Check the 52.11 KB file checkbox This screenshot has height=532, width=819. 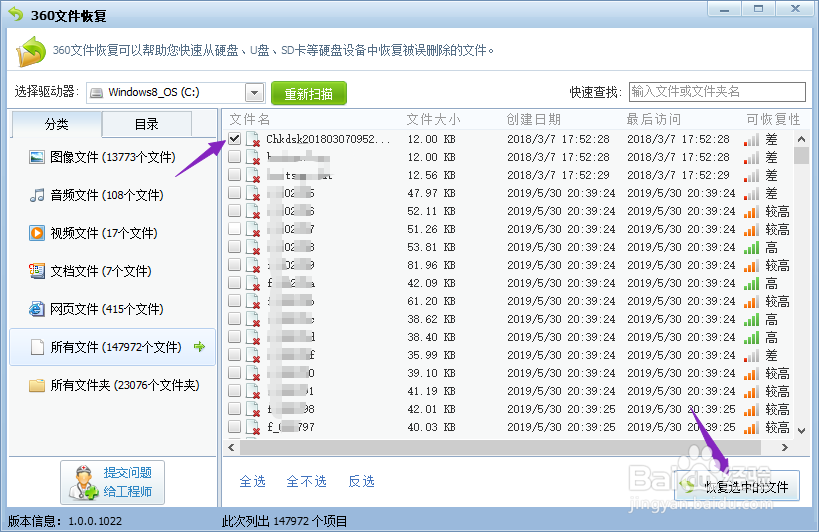tap(235, 210)
